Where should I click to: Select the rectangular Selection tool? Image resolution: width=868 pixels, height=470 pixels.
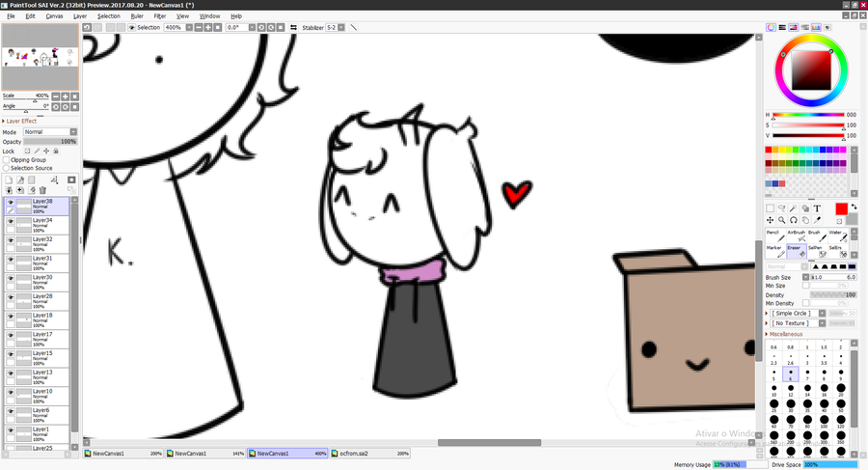point(770,208)
